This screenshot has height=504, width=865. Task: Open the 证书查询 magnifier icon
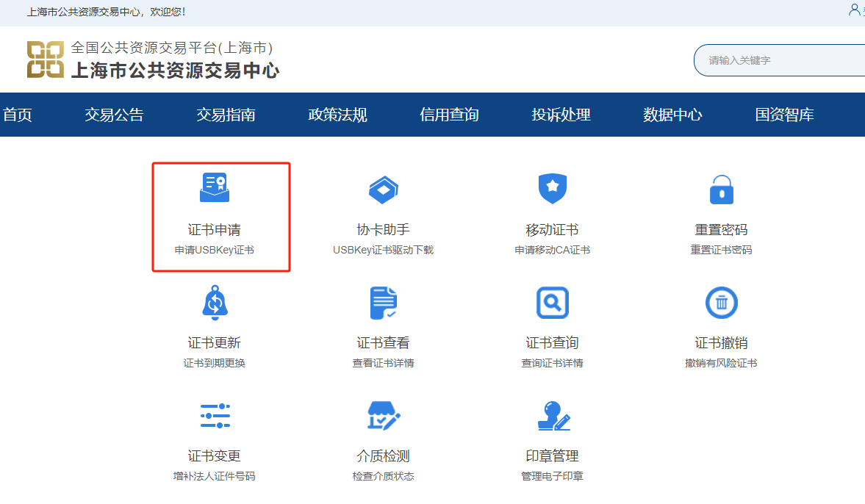point(552,303)
